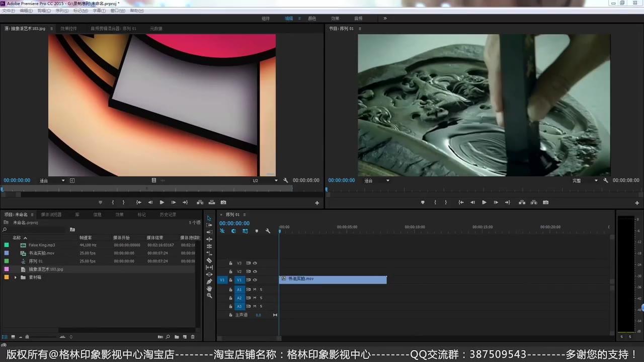Screen dimensions: 644x362
Task: Open 文件(F) menu
Action: tap(9, 11)
